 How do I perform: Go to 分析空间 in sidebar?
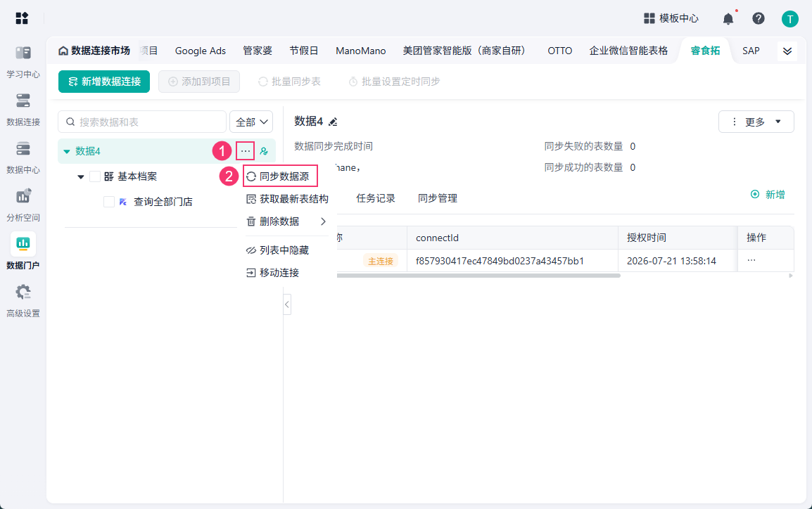(x=23, y=205)
